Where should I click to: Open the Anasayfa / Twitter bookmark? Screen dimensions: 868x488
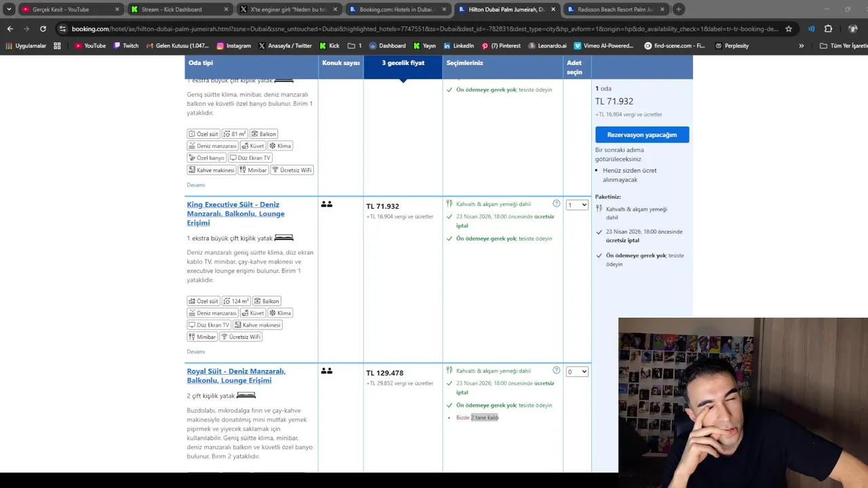point(285,45)
